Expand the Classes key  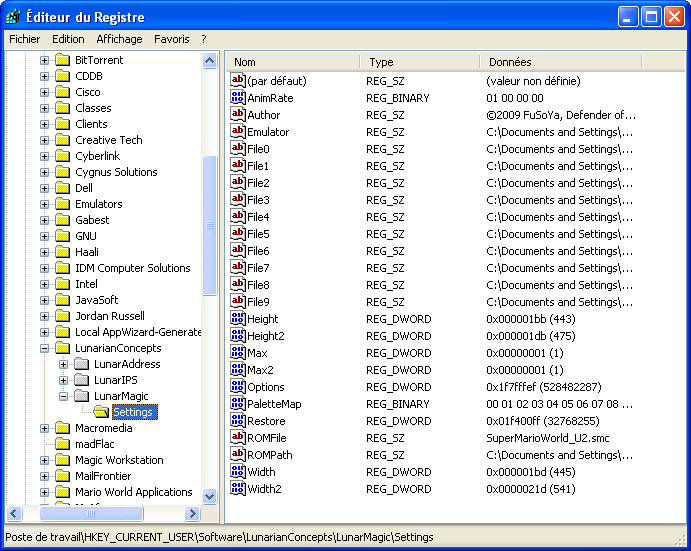tap(44, 108)
